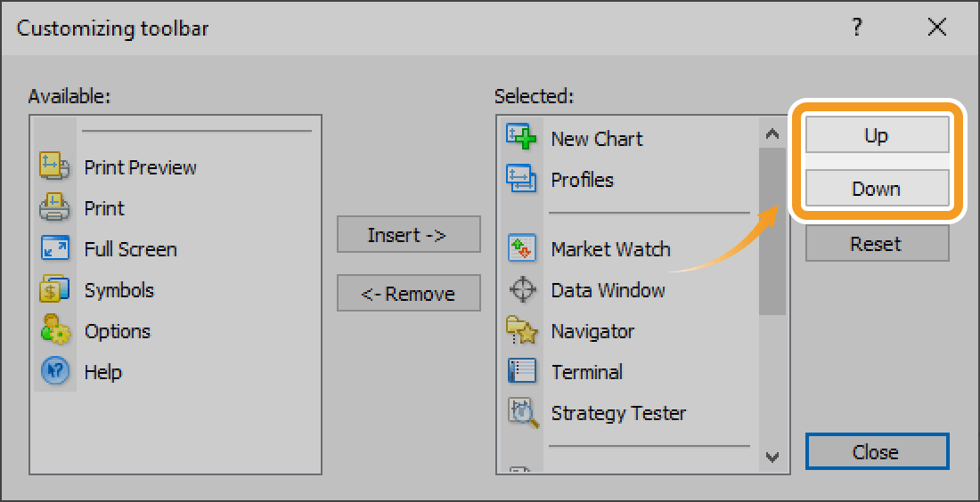
Task: Click the Data Window crosshair icon
Action: coord(522,290)
